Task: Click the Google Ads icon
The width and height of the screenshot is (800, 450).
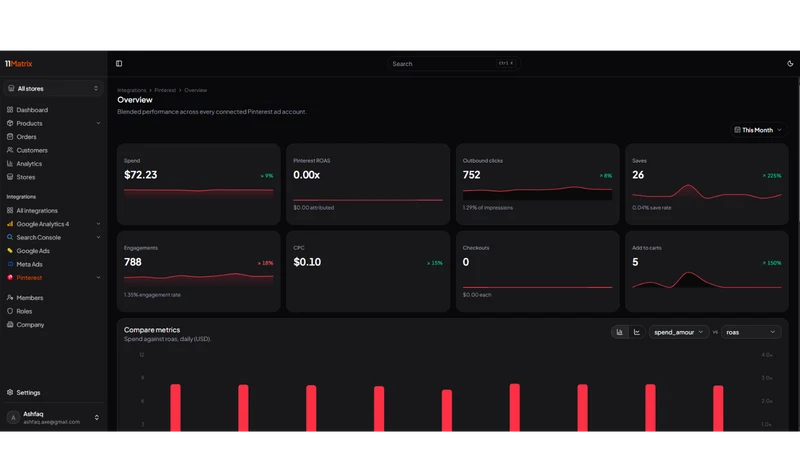Action: coord(10,251)
